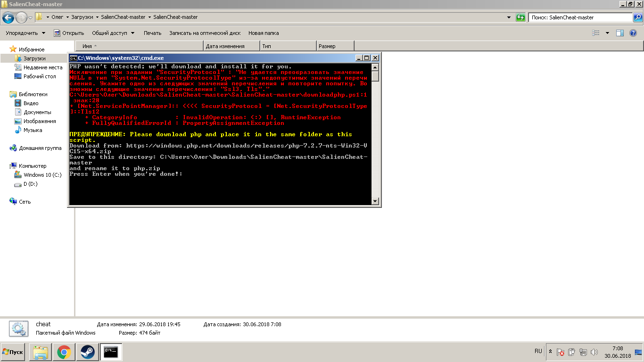Open the Explorer taskbar icon
Viewport: 644px width, 362px height.
point(41,352)
